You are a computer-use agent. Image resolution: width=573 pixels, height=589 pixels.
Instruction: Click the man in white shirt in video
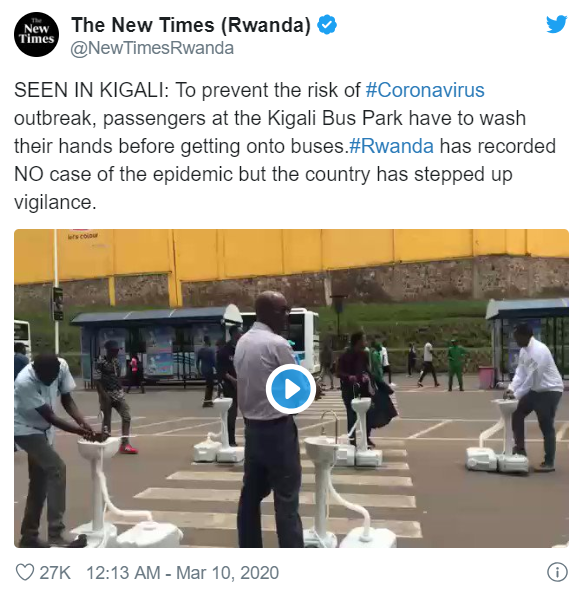pyautogui.click(x=535, y=396)
